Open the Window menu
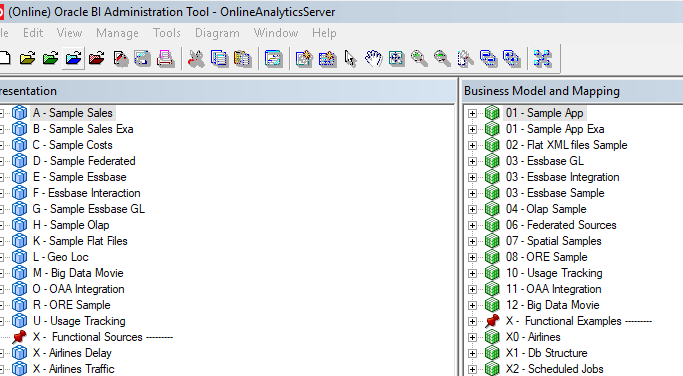The width and height of the screenshot is (683, 376). [276, 33]
